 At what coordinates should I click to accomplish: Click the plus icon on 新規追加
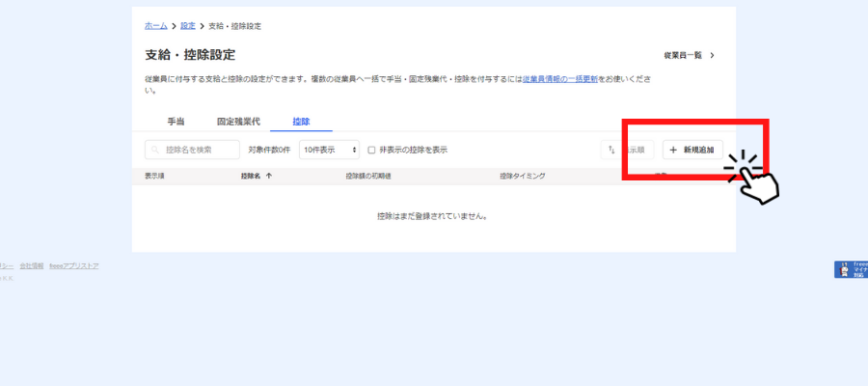[673, 151]
